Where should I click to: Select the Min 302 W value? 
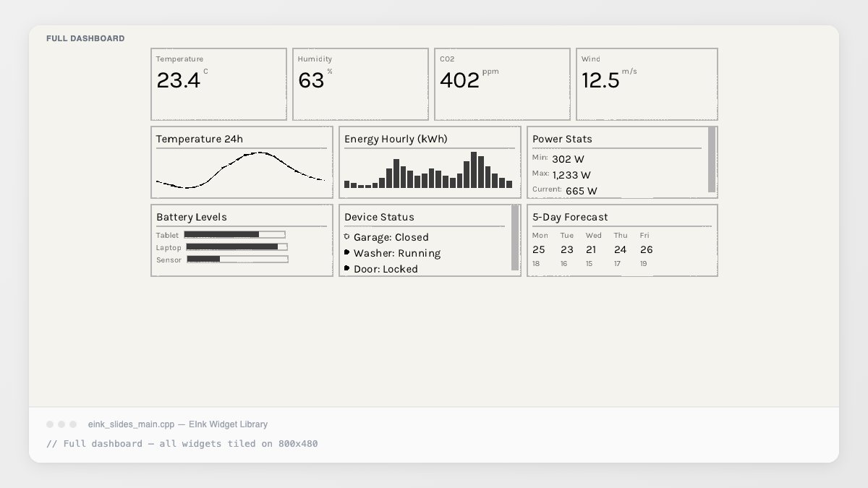pyautogui.click(x=568, y=159)
